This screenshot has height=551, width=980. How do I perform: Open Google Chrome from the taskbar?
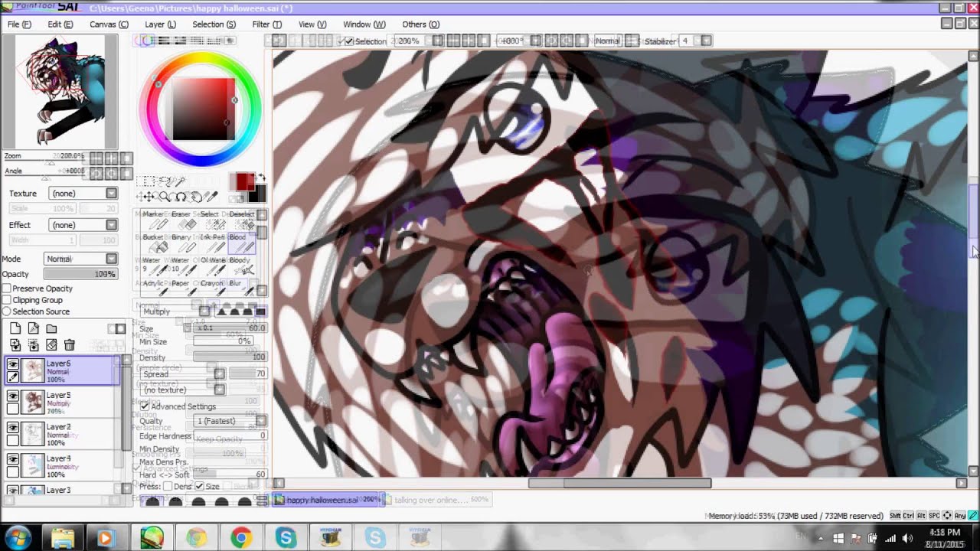241,538
